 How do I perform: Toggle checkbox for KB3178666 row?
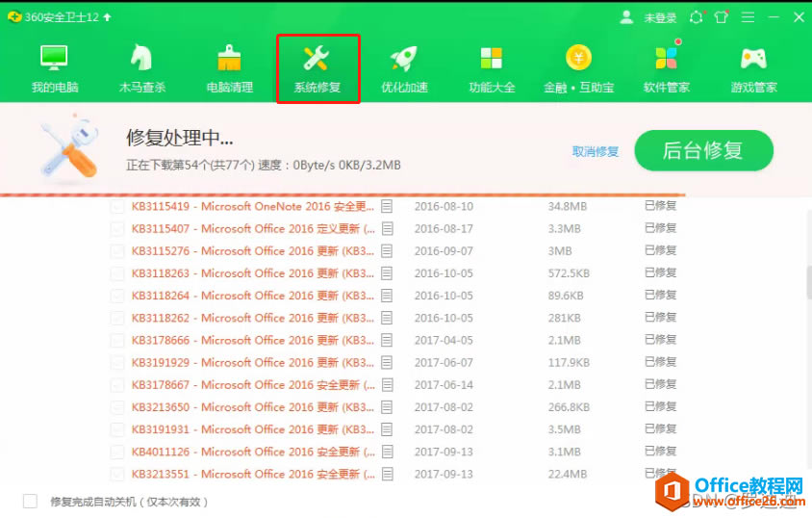(117, 340)
